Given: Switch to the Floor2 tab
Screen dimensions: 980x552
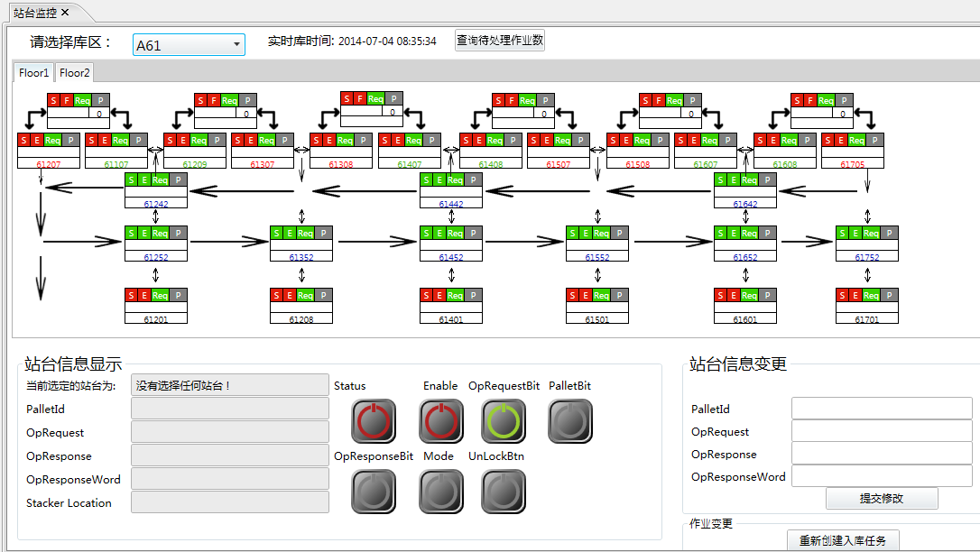Looking at the screenshot, I should click(x=74, y=73).
